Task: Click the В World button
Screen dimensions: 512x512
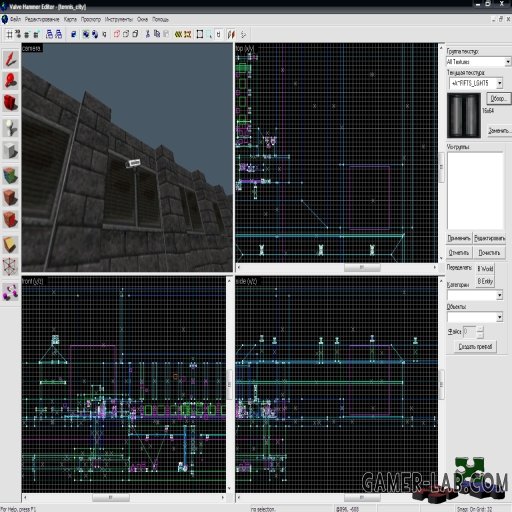Action: 485,269
